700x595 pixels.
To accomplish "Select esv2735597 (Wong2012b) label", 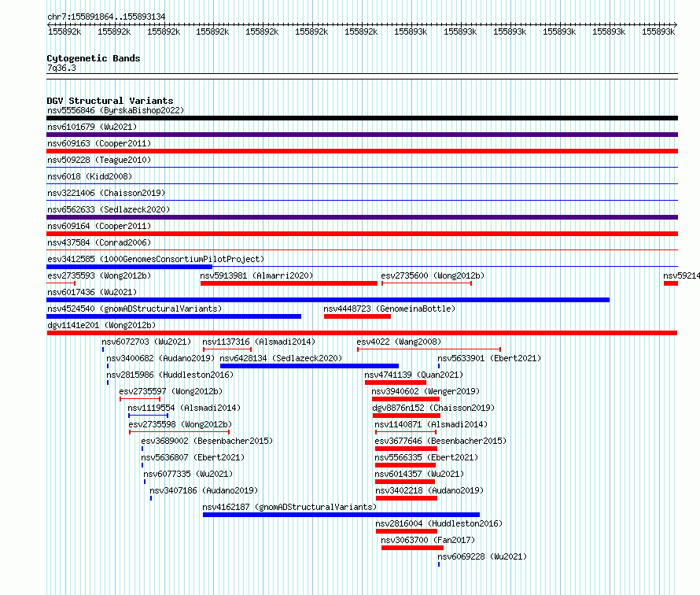I will (x=171, y=391).
